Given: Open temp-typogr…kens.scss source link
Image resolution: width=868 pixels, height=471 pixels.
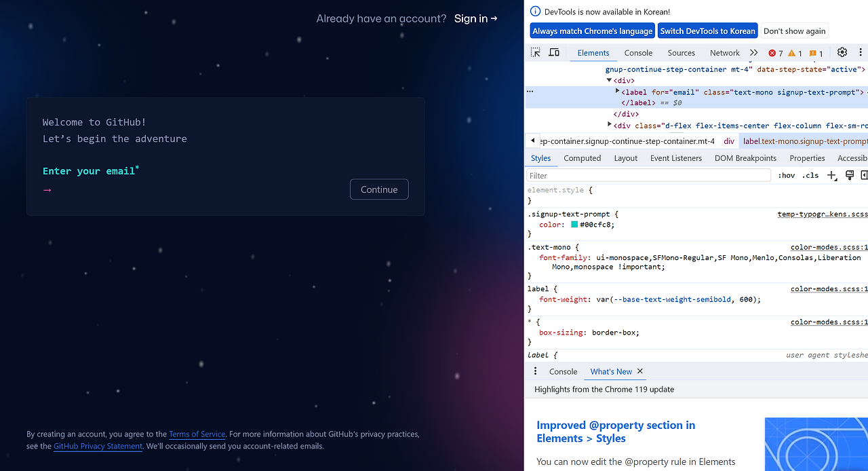Looking at the screenshot, I should coord(823,214).
